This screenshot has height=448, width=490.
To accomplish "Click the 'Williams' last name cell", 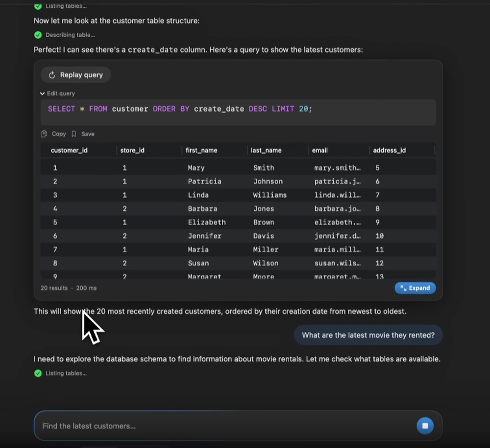I will [x=269, y=195].
